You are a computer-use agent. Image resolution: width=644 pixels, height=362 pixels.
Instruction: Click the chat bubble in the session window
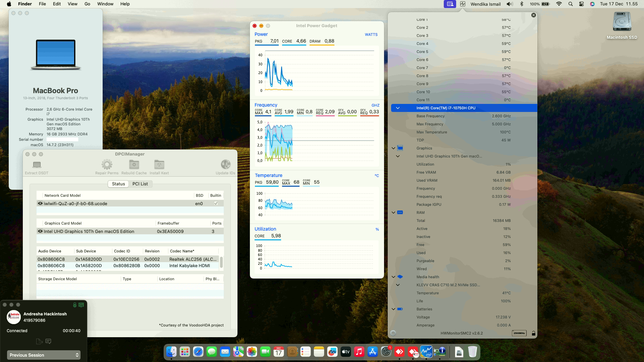[x=48, y=341]
